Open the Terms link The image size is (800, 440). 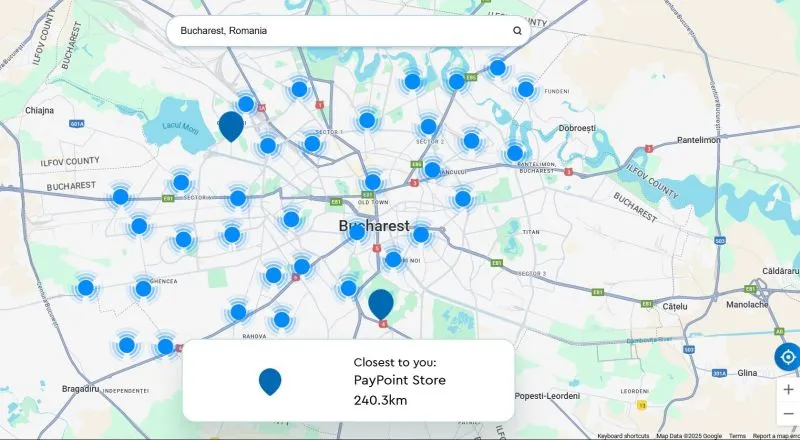click(x=737, y=436)
